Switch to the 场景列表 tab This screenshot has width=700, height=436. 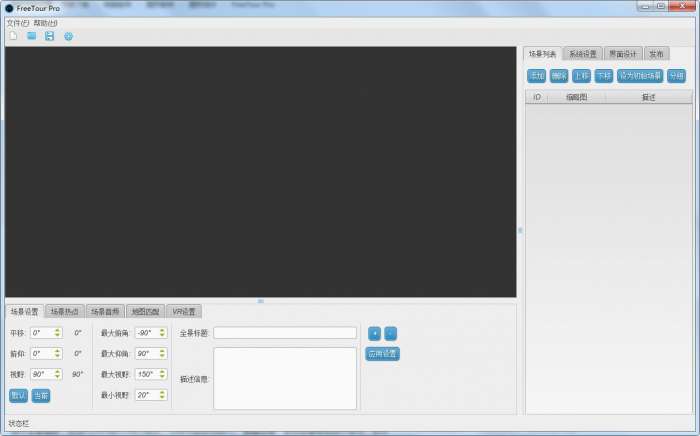pos(542,54)
